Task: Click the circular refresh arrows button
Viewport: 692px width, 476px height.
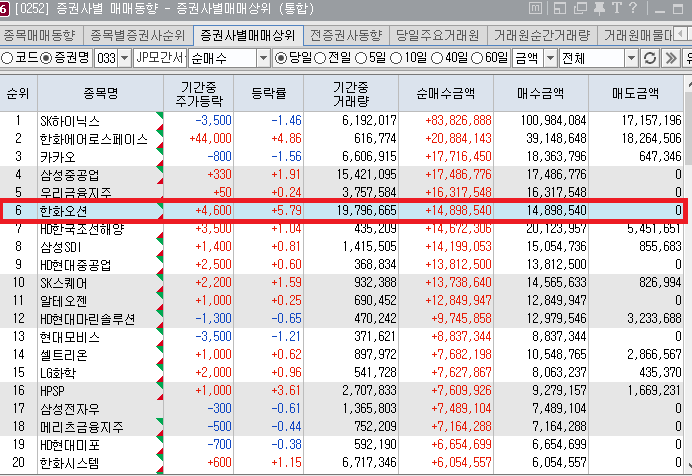Action: (650, 58)
